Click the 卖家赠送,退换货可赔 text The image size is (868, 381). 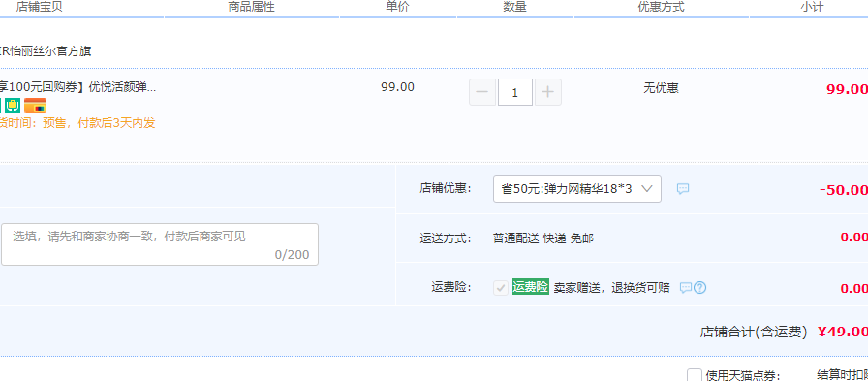tap(611, 287)
